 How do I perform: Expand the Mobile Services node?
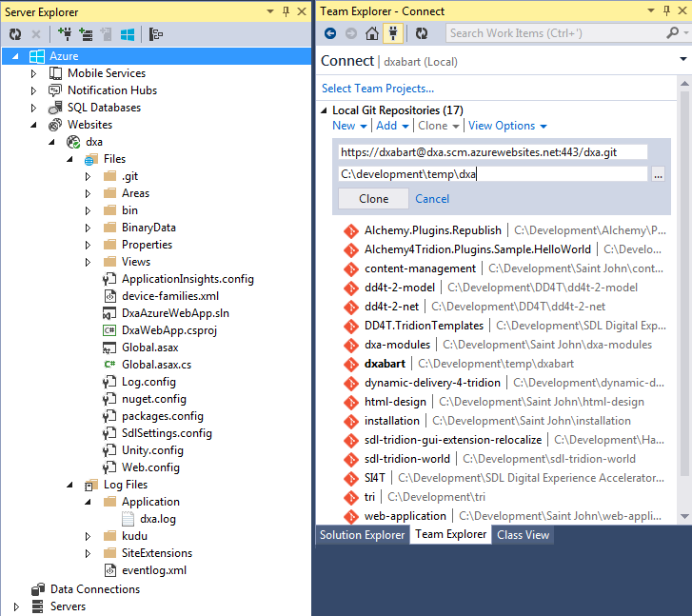(x=34, y=73)
